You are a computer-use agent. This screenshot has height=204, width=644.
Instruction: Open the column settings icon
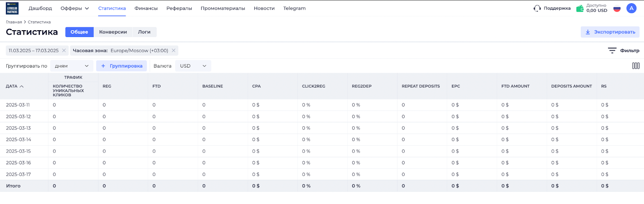click(x=636, y=66)
